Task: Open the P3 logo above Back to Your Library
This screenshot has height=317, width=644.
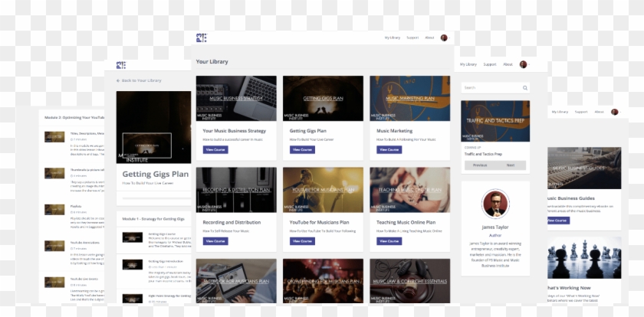Action: (121, 65)
